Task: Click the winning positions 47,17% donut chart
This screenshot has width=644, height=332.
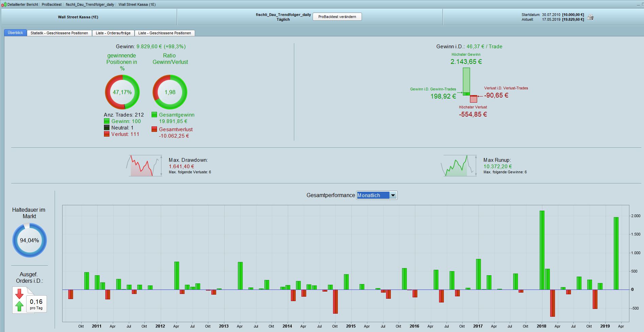Action: point(122,92)
